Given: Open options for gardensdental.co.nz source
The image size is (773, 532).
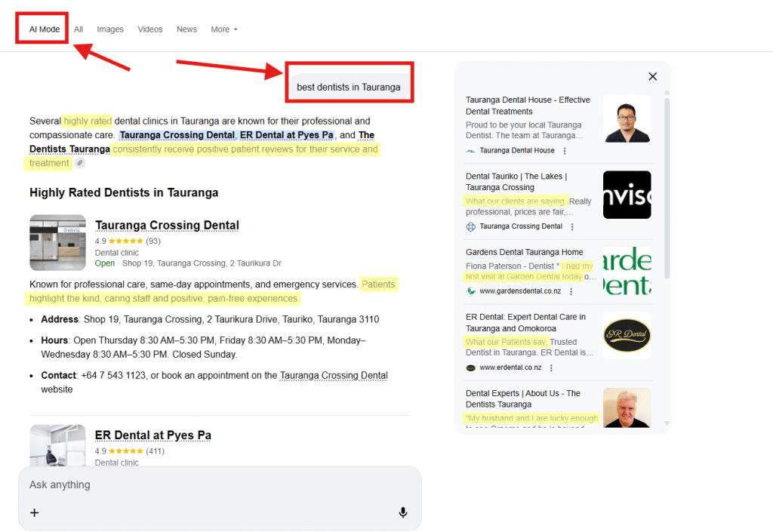Looking at the screenshot, I should coord(571,291).
